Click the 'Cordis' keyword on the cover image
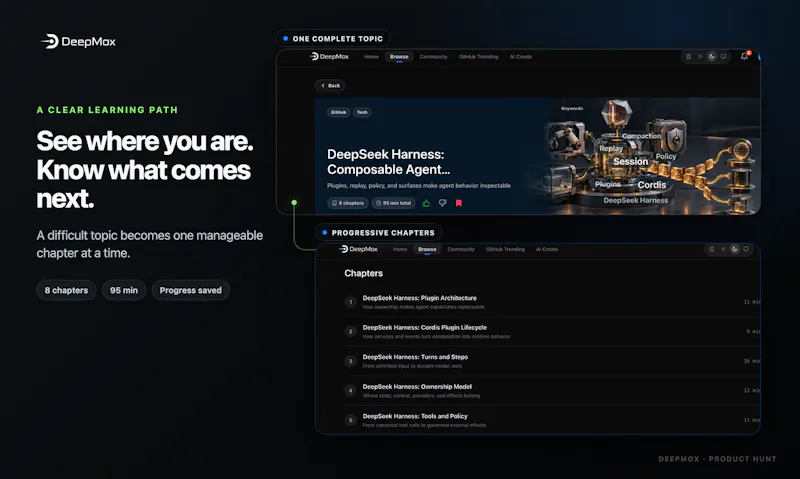This screenshot has height=479, width=800. (x=652, y=185)
